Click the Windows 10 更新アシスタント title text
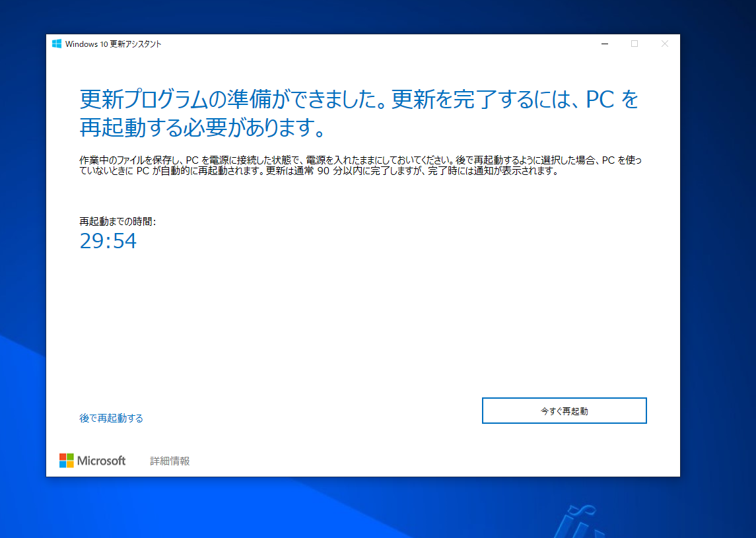The width and height of the screenshot is (756, 538). [114, 44]
